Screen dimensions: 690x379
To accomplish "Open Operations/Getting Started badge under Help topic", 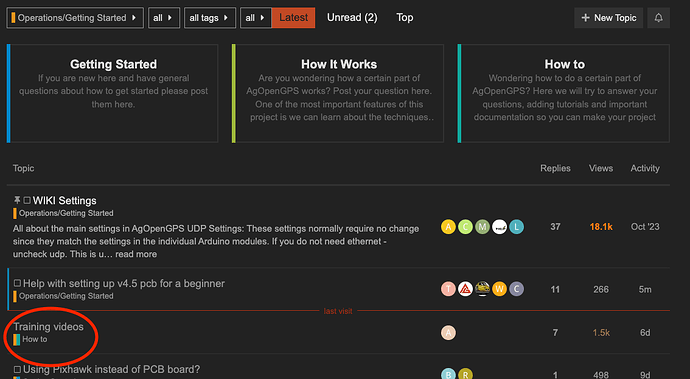I will (63, 296).
